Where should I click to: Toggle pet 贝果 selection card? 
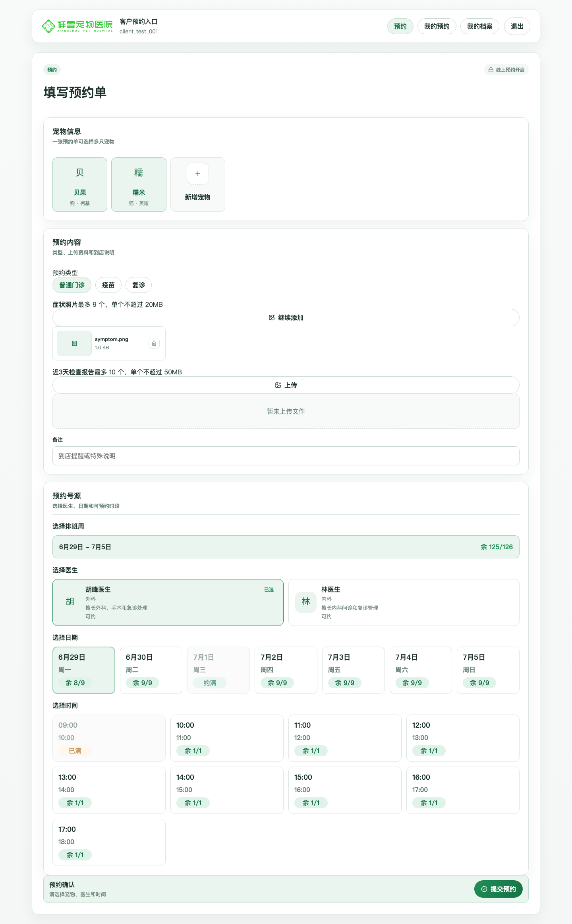tap(80, 184)
